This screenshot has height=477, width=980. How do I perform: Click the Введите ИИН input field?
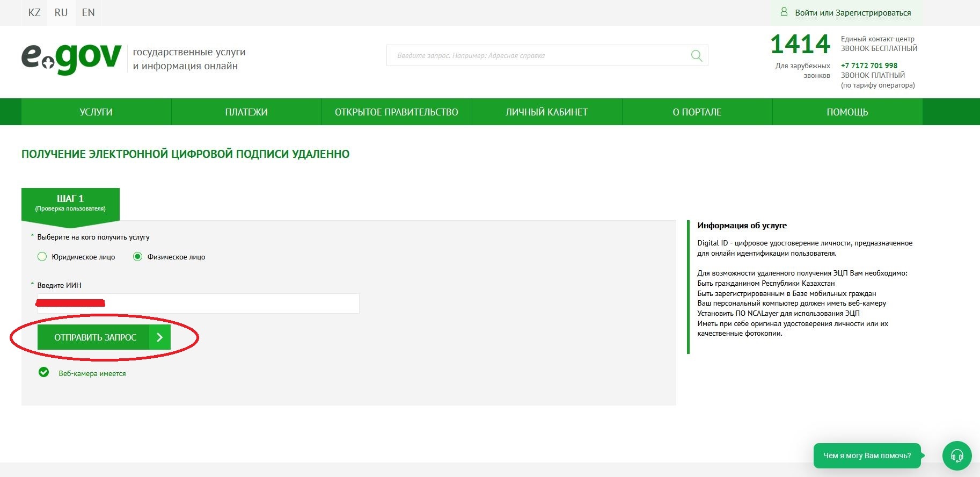(198, 303)
